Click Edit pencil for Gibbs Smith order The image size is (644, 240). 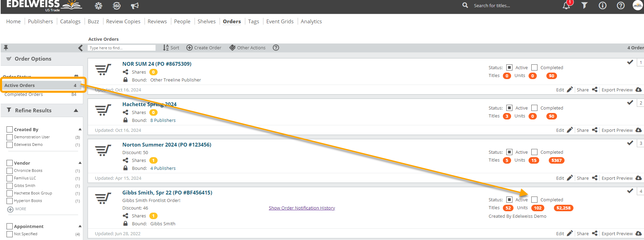pos(570,233)
